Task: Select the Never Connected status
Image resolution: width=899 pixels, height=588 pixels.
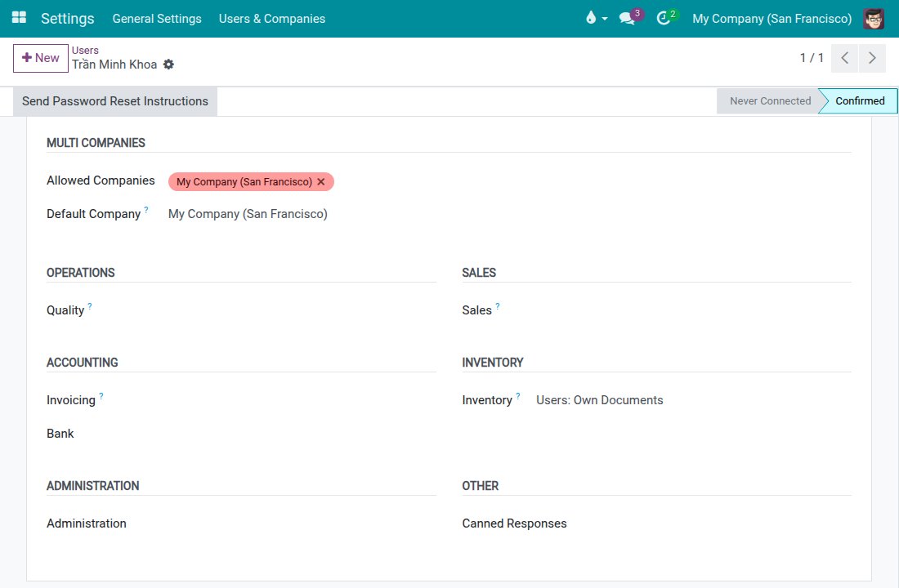Action: point(770,101)
